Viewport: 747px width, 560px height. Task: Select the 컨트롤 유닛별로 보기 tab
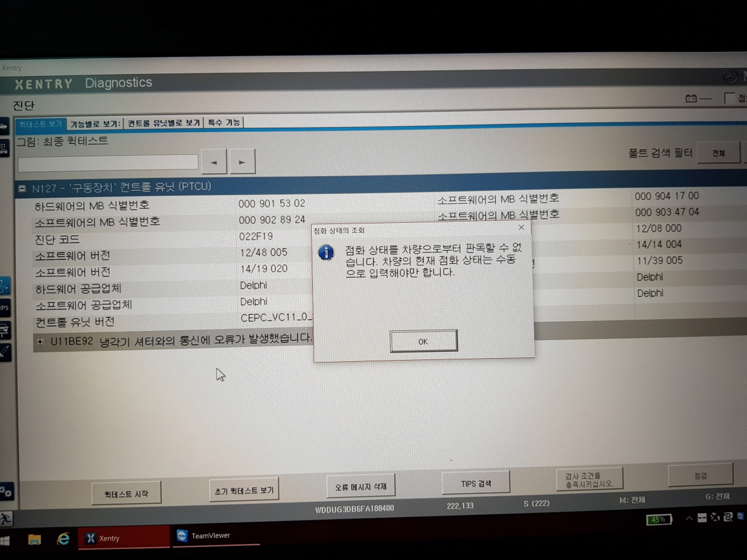pos(164,123)
